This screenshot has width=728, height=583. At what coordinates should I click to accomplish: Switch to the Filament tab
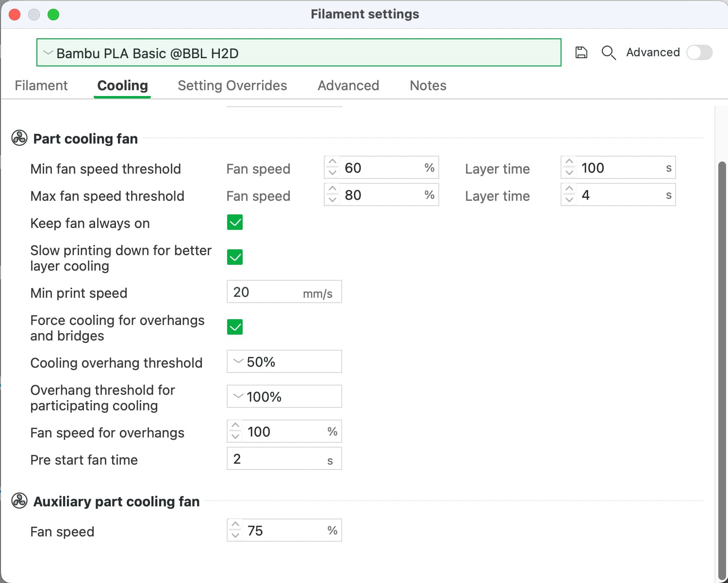tap(41, 85)
